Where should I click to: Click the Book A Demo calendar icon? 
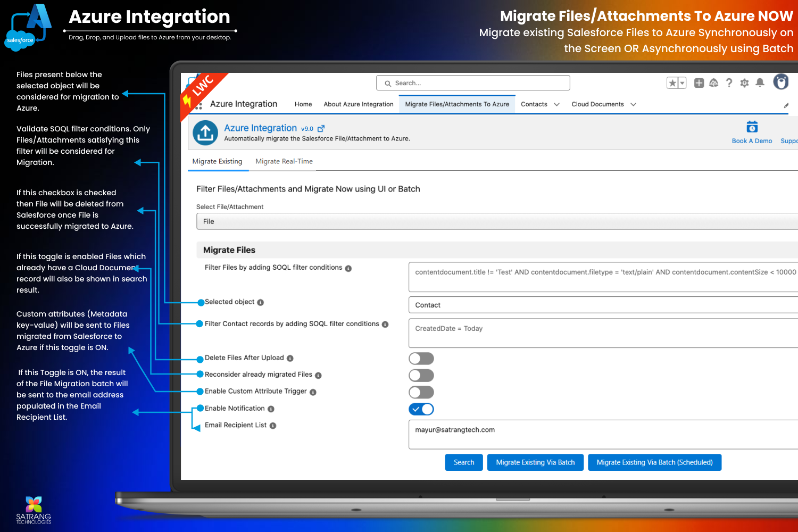[752, 127]
